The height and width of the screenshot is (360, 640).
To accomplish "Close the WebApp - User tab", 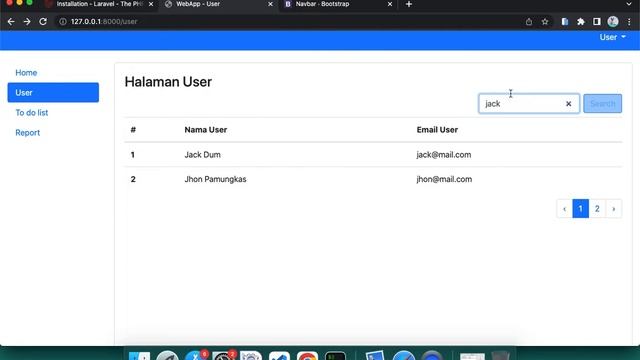I will [x=270, y=4].
